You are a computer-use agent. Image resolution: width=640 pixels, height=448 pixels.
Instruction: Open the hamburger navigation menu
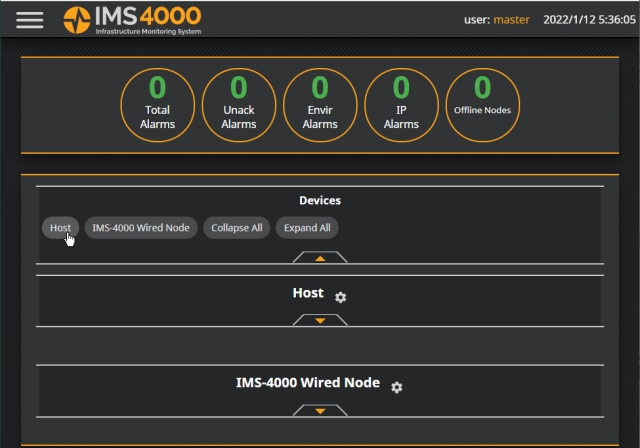click(30, 20)
